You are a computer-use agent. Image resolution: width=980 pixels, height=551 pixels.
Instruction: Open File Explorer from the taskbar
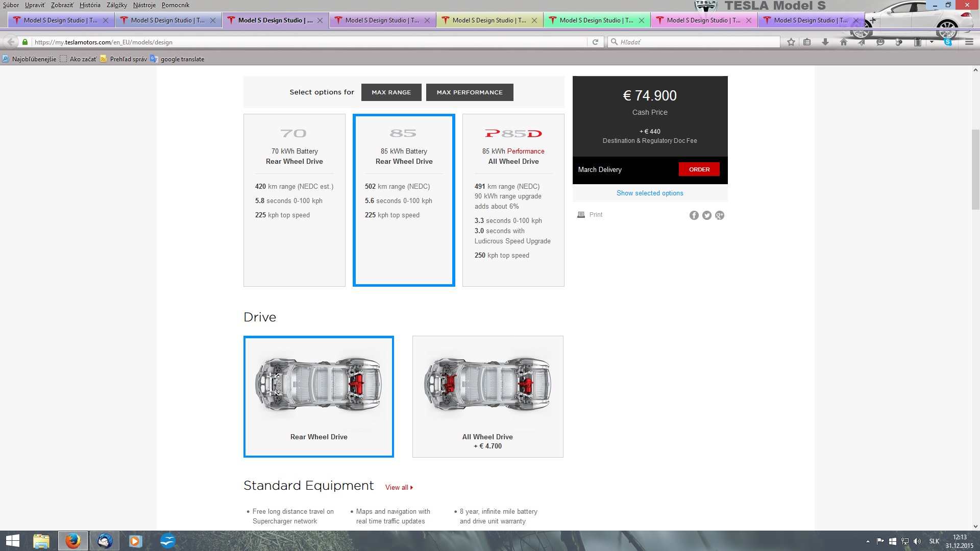tap(41, 541)
